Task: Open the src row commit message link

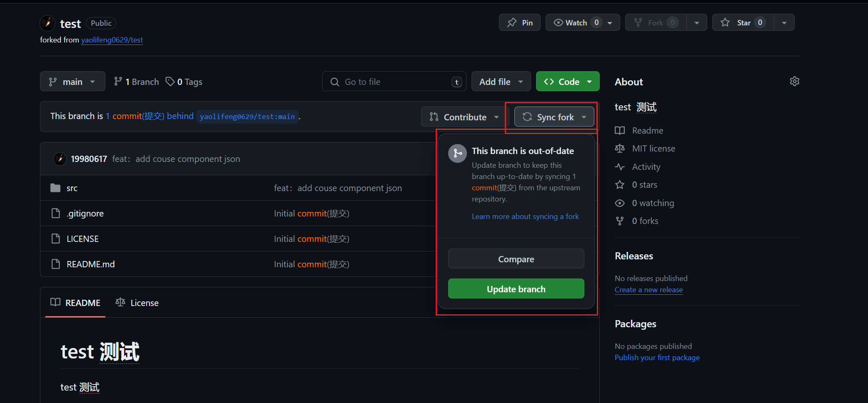Action: [x=338, y=188]
